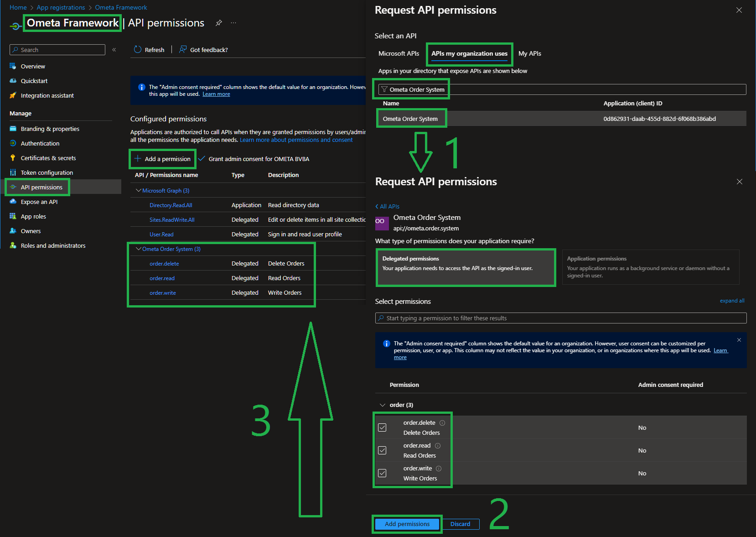
Task: Collapse the Microsoft Graph (3) group
Action: (x=138, y=190)
